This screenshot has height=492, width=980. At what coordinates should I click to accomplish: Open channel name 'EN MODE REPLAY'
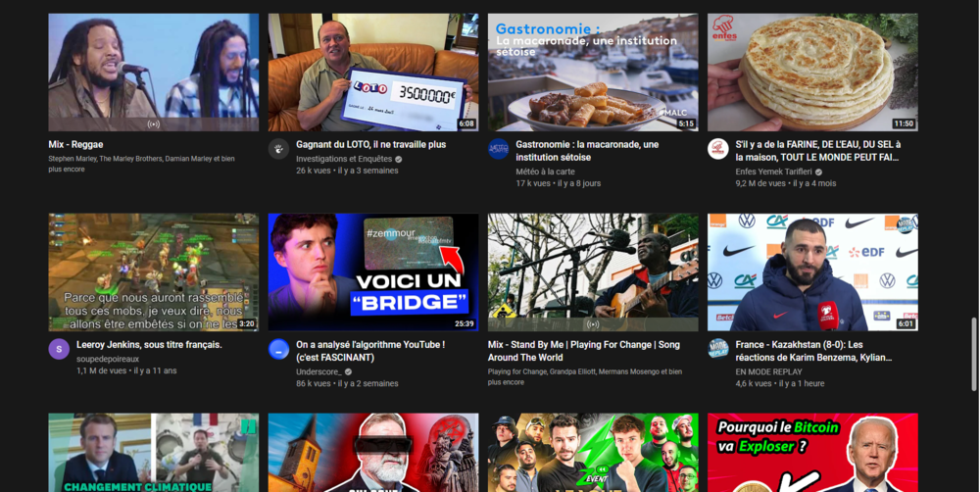768,372
